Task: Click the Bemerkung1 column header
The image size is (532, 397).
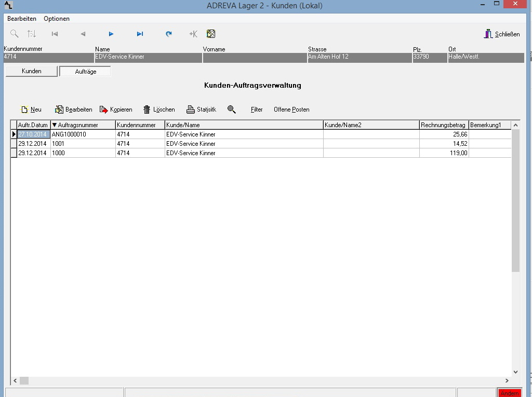Action: tap(490, 125)
